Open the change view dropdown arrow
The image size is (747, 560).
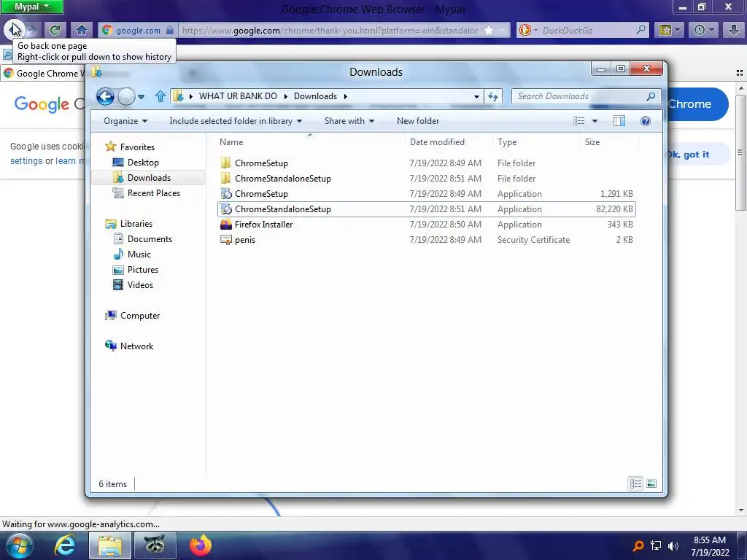595,121
